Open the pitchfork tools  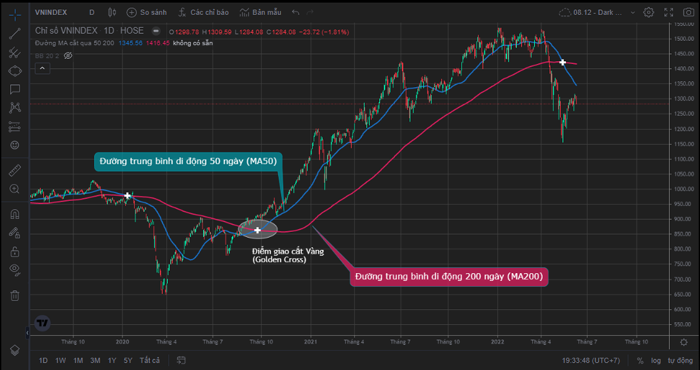tap(15, 53)
